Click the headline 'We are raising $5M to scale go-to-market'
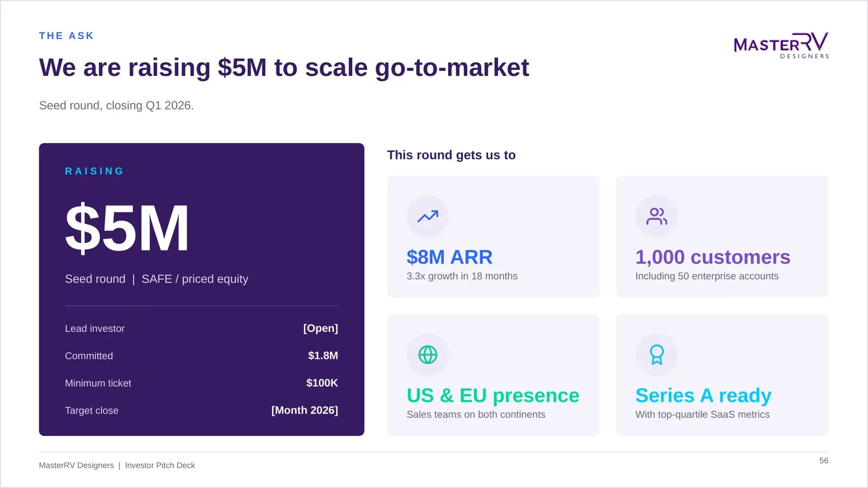This screenshot has height=488, width=868. pos(284,68)
